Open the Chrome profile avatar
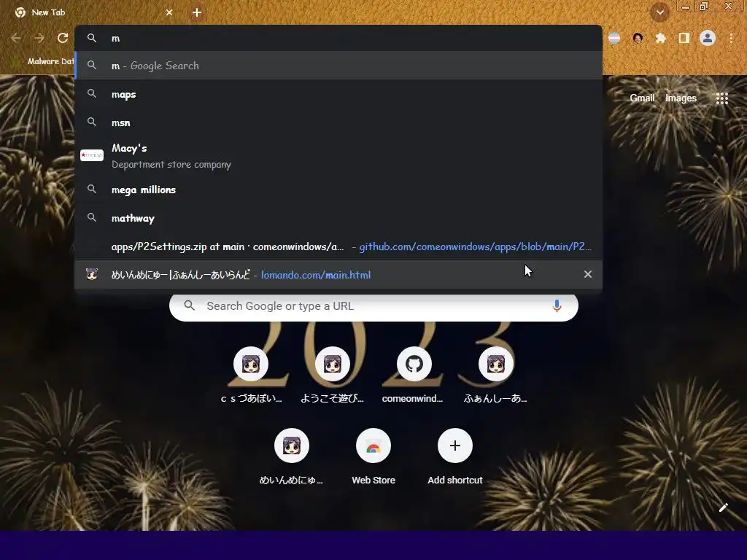747x560 pixels. (708, 38)
